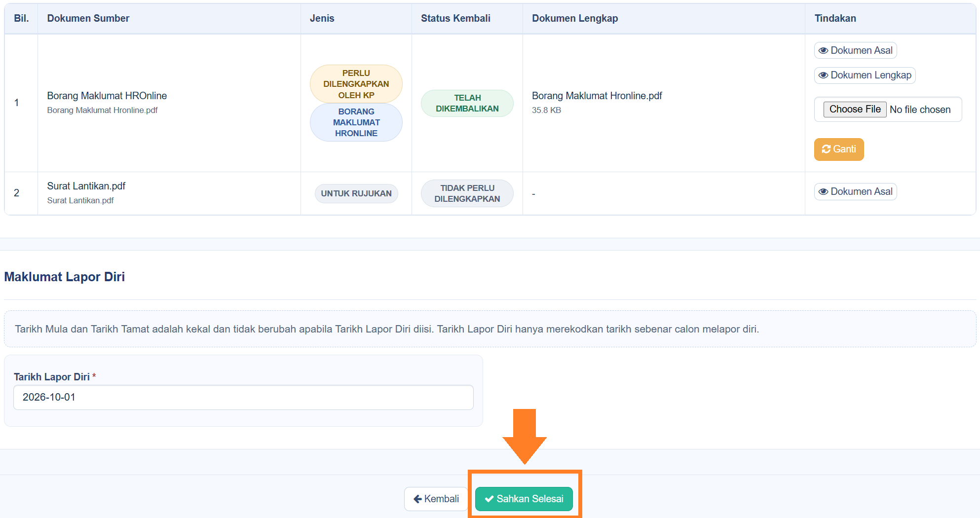This screenshot has width=980, height=518.
Task: Click the 'Borang Maklumat HROnline' document title
Action: pyautogui.click(x=107, y=96)
